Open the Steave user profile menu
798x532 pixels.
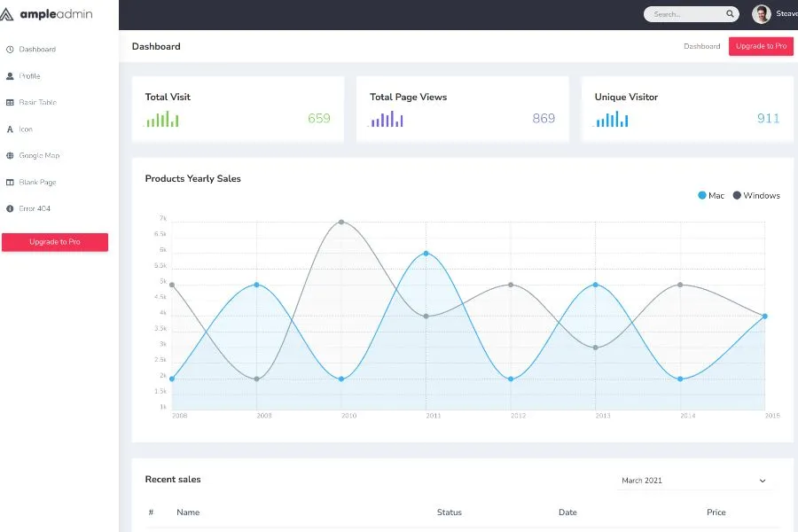tap(773, 14)
